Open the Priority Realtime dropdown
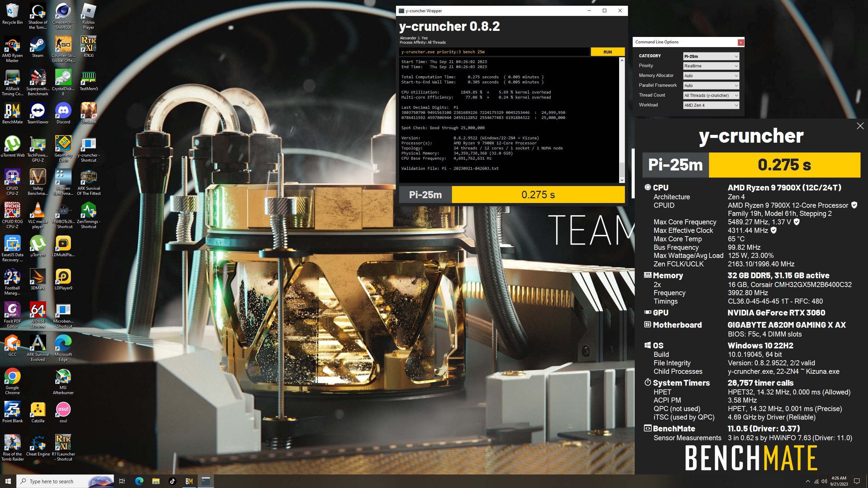The image size is (868, 488). 711,66
